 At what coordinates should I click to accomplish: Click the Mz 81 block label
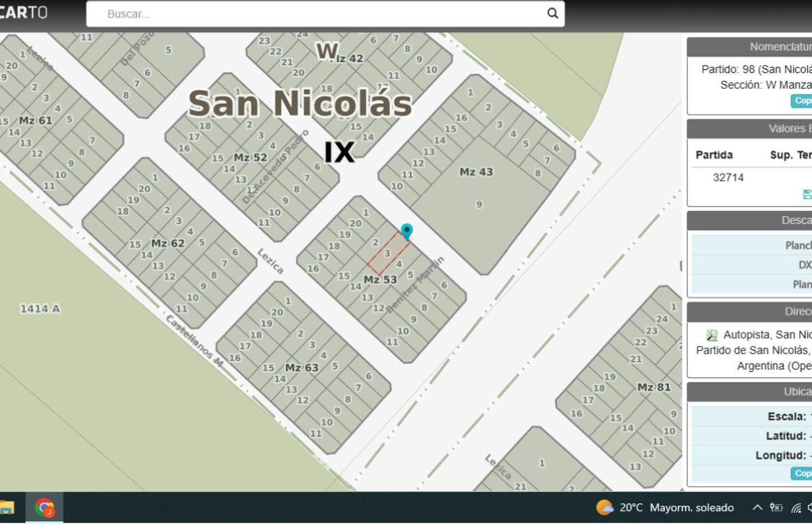654,387
